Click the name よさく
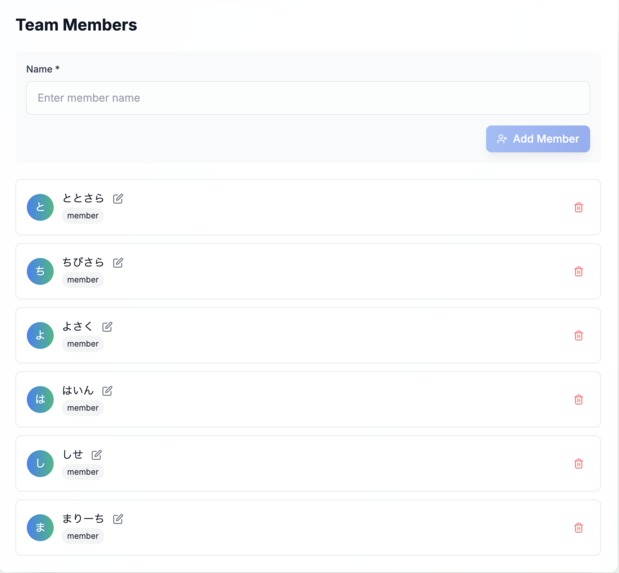The image size is (619, 573). click(77, 326)
